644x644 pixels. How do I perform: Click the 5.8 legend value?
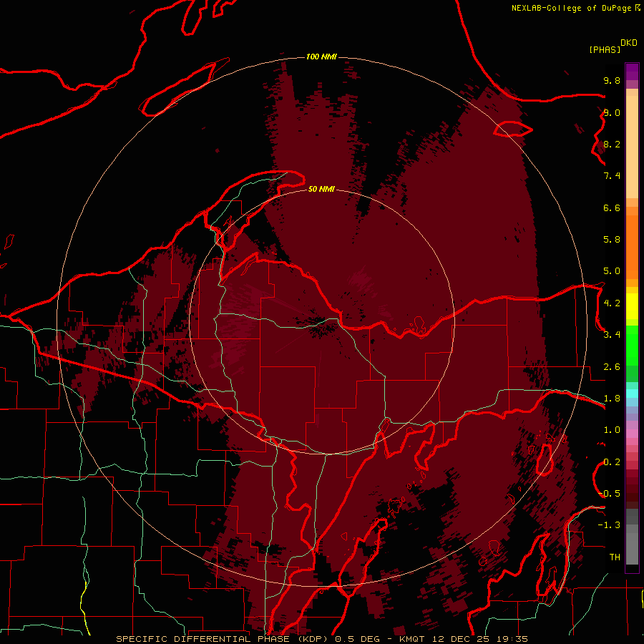pyautogui.click(x=612, y=240)
